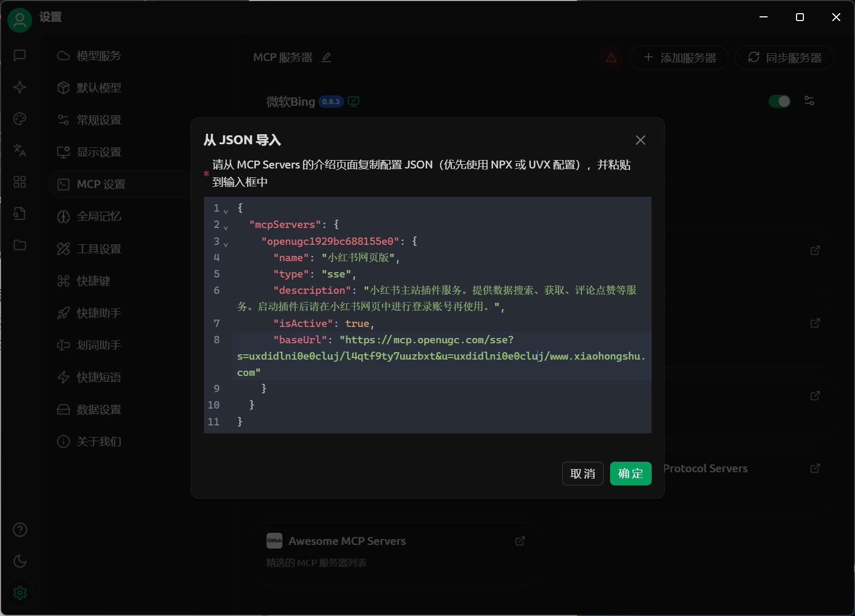
Task: Open the agents sparkle sidebar icon
Action: [20, 87]
